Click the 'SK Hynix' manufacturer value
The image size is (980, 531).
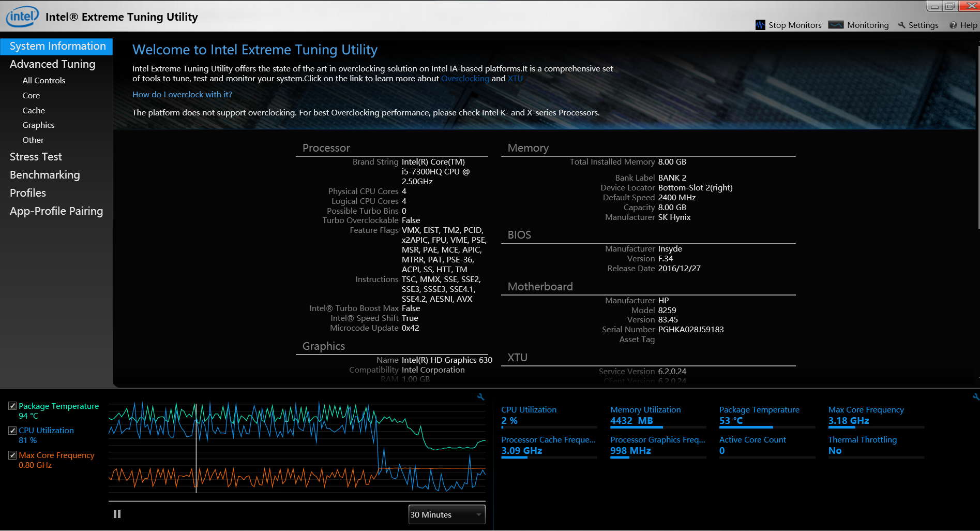click(674, 217)
